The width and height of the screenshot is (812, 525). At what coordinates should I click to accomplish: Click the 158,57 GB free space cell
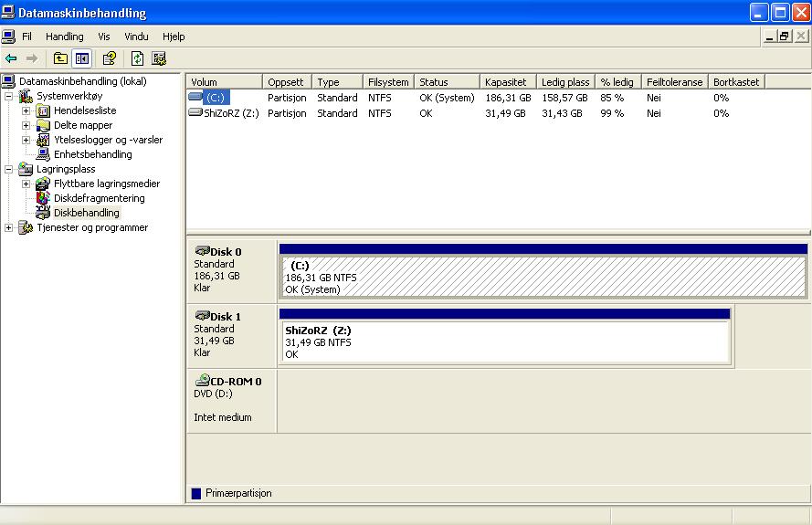(x=565, y=98)
